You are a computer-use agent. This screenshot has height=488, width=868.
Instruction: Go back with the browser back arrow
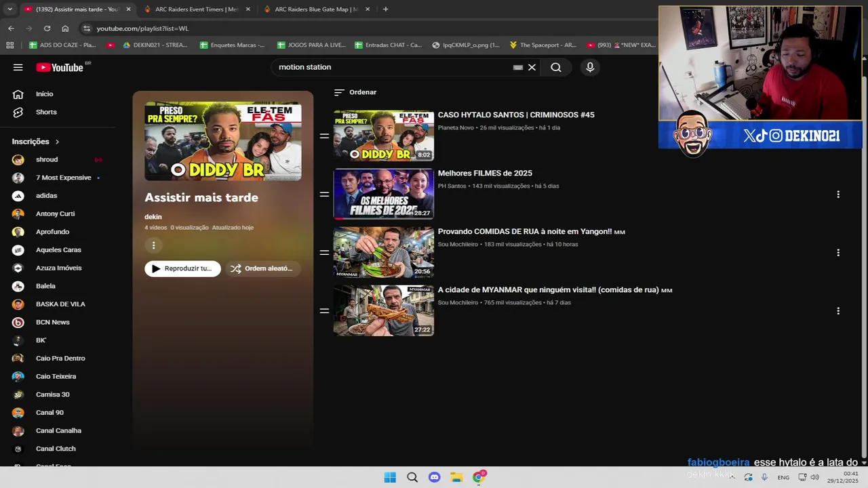click(11, 28)
